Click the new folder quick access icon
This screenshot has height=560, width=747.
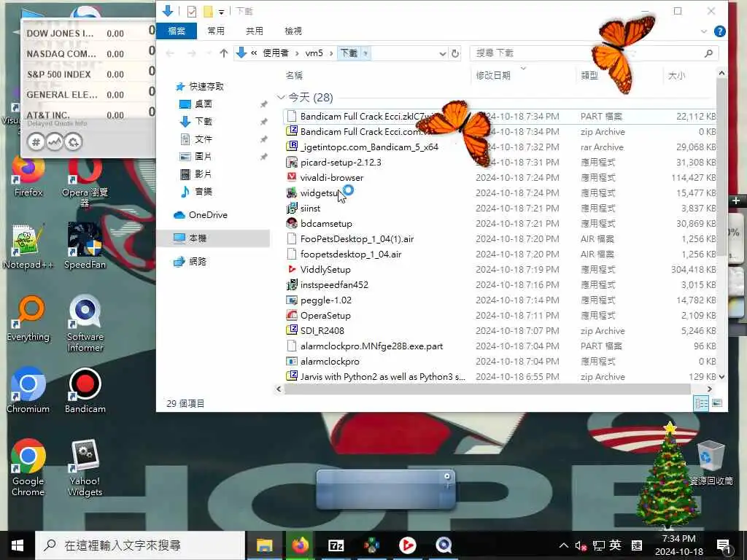pos(208,12)
